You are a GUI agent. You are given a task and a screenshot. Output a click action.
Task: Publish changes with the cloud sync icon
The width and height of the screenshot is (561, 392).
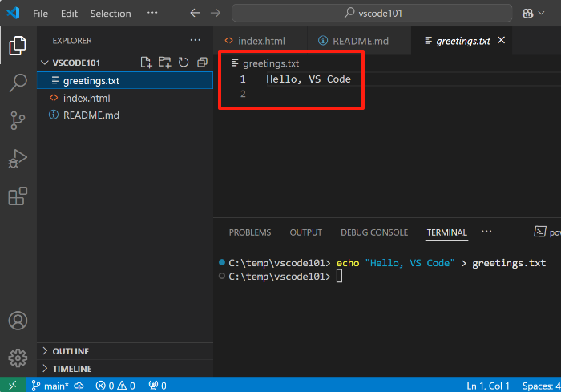[79, 386]
